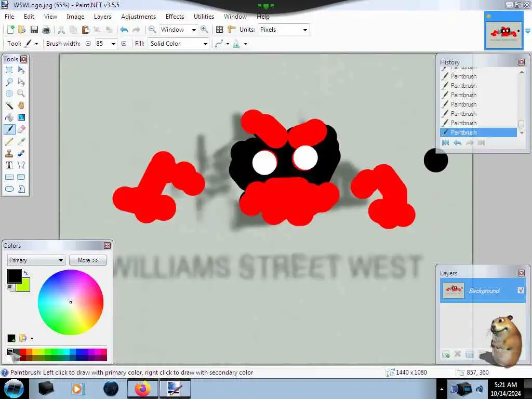The width and height of the screenshot is (532, 399).
Task: Rewind history to first step
Action: click(445, 143)
